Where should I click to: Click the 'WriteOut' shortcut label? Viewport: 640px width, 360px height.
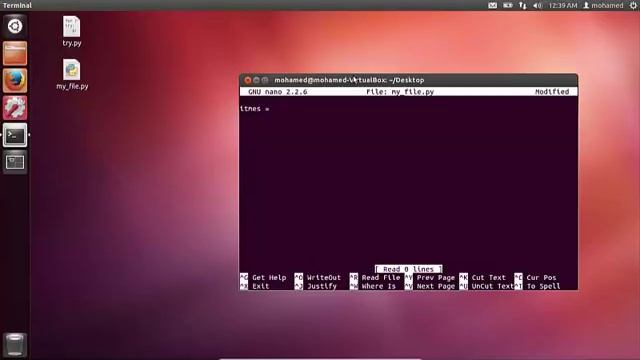point(324,278)
